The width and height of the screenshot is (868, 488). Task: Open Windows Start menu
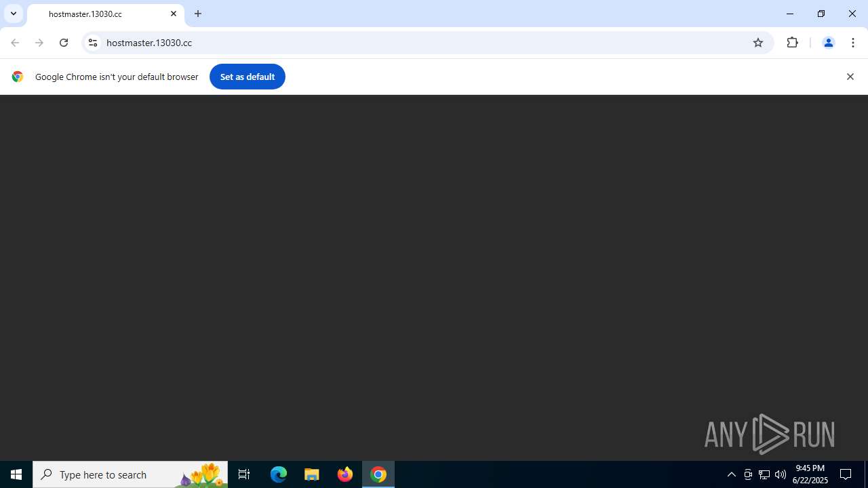point(16,474)
